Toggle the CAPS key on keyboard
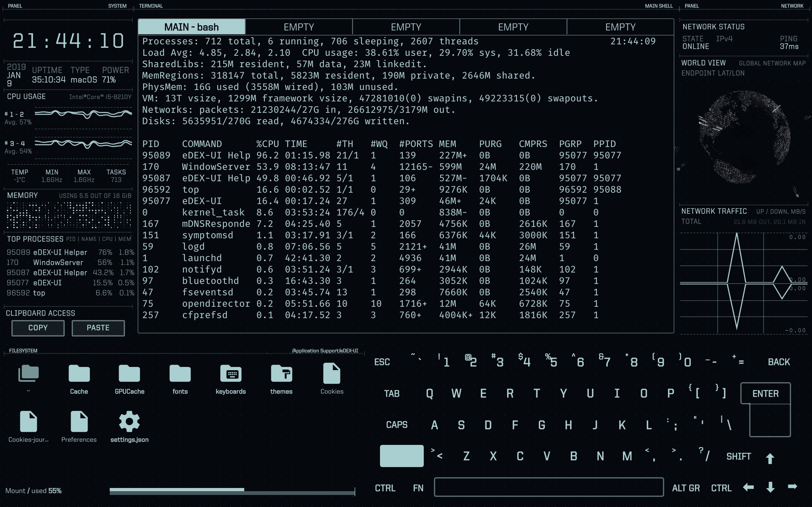 tap(396, 425)
